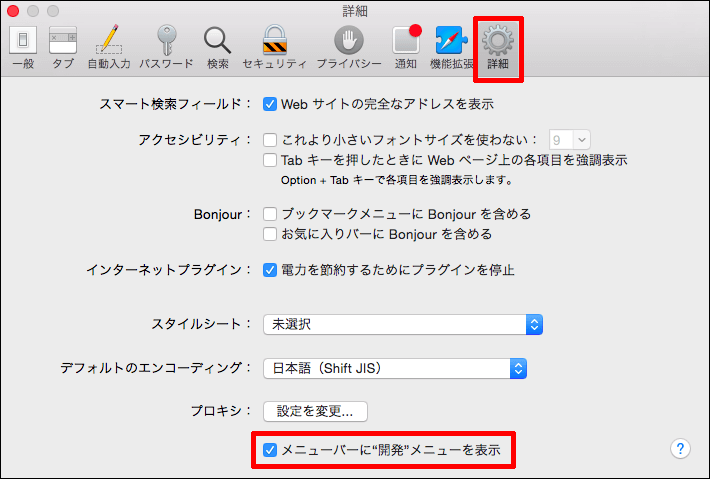The image size is (710, 479).
Task: Open the セキュリティ padlock icon pane
Action: pos(274,47)
